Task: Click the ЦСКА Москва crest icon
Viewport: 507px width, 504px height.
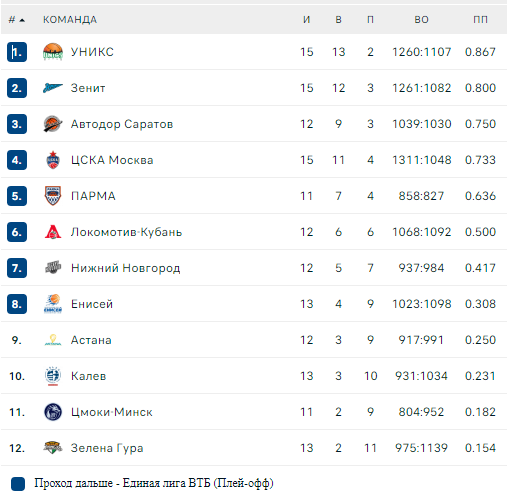Action: [53, 160]
